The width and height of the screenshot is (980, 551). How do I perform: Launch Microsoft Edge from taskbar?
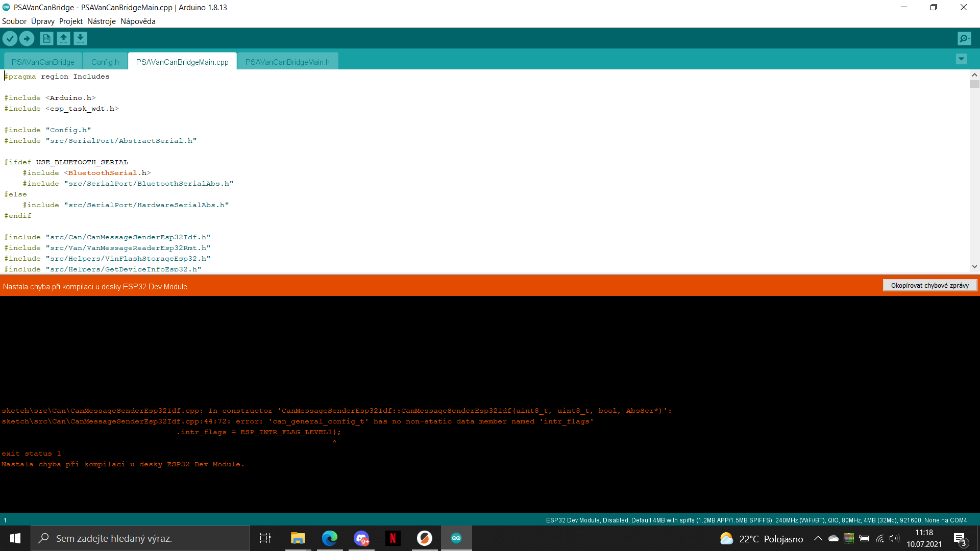tap(330, 538)
